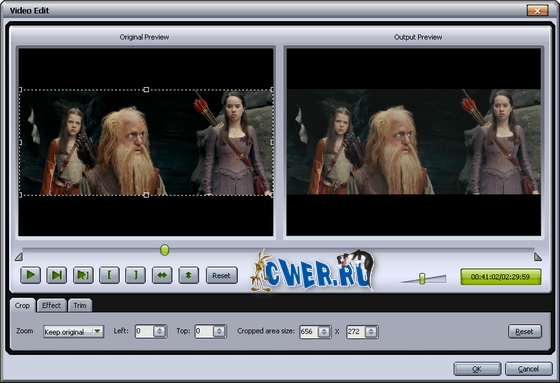Click top-center crop handle in Original Preview
Screen dimensions: 560x383
tap(146, 90)
